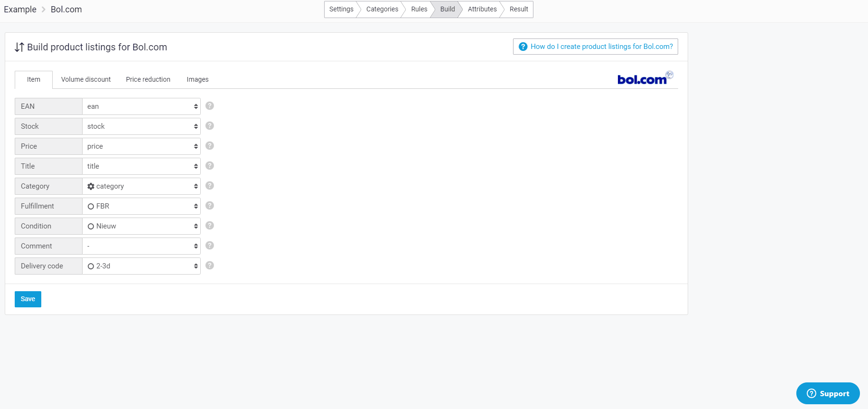Click the help icon next to Delivery code

pyautogui.click(x=210, y=266)
